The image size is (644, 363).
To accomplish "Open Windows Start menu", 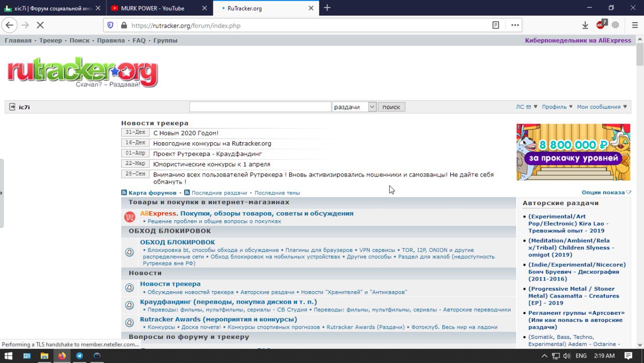I will point(10,355).
